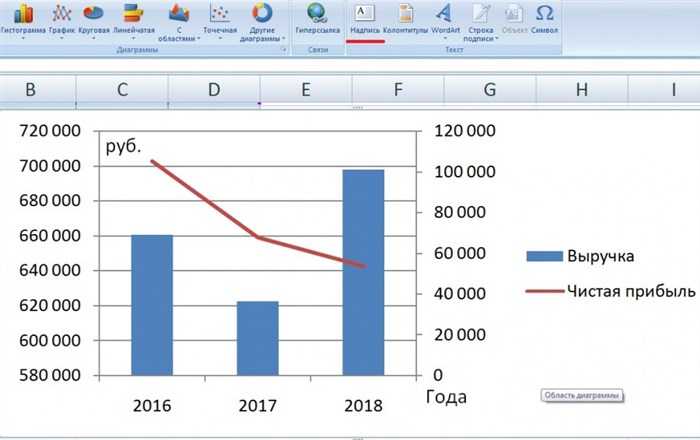700x440 pixels.
Task: Click the 120 000 right axis value
Action: pyautogui.click(x=465, y=131)
